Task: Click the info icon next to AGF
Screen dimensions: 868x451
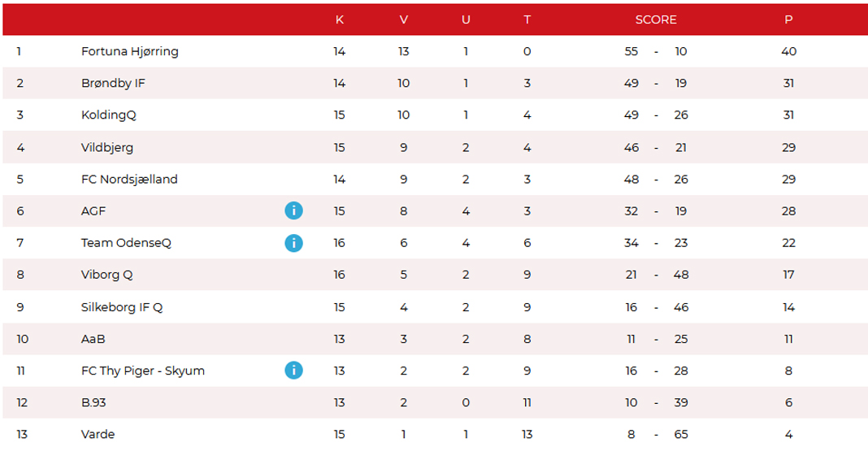Action: coord(294,210)
